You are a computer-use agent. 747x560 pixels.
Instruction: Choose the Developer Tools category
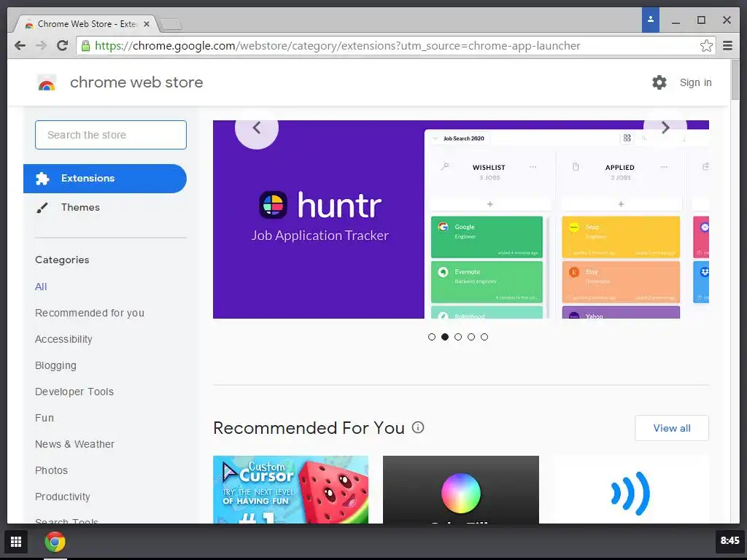[74, 392]
